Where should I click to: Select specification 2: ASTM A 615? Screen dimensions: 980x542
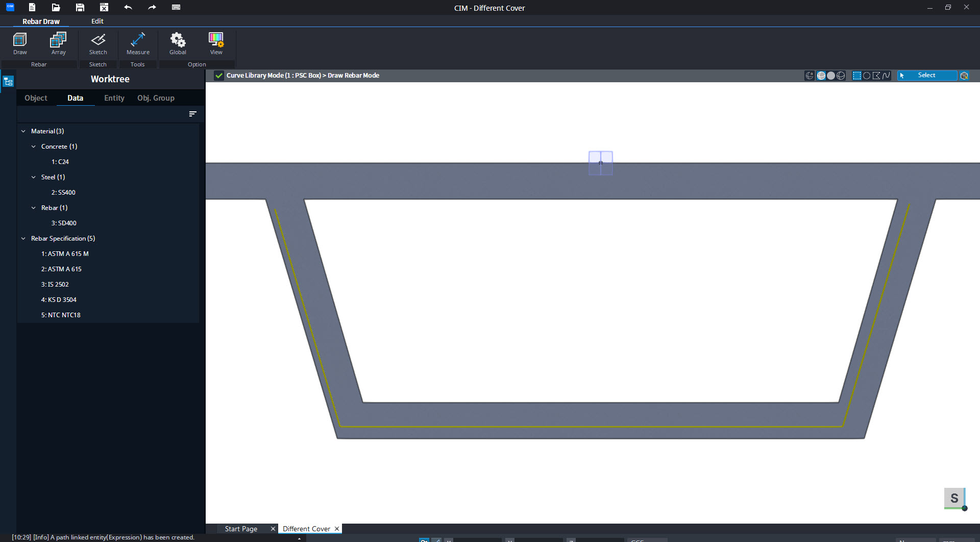(x=61, y=269)
